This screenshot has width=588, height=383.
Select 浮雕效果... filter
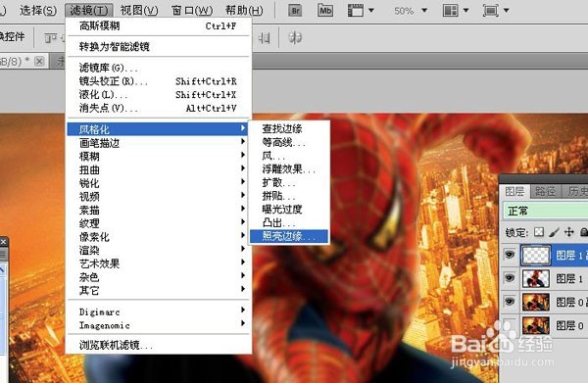(x=289, y=169)
